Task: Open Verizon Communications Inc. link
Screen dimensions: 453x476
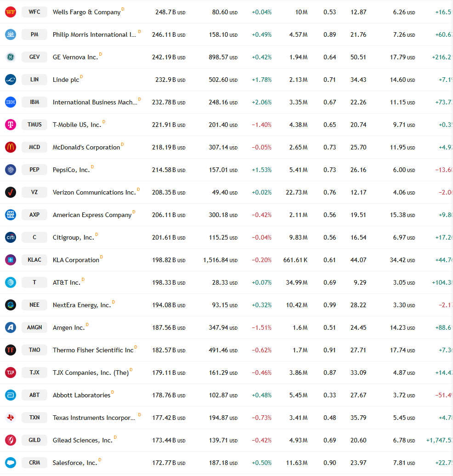Action: (x=94, y=192)
